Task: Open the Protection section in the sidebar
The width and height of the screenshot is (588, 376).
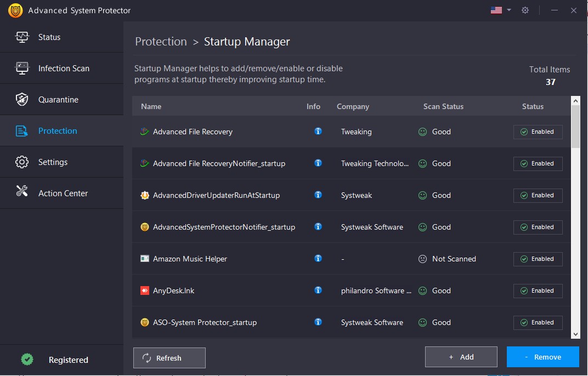Action: pos(58,130)
